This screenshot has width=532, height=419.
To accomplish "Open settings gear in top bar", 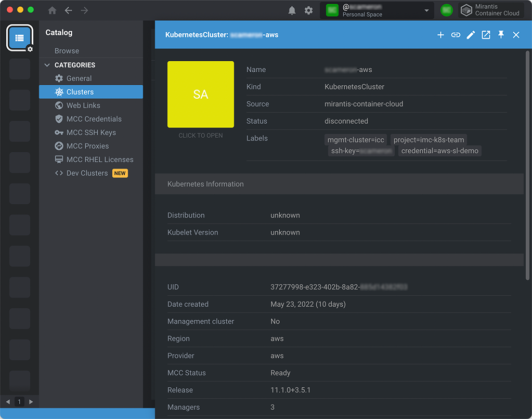I will click(308, 10).
